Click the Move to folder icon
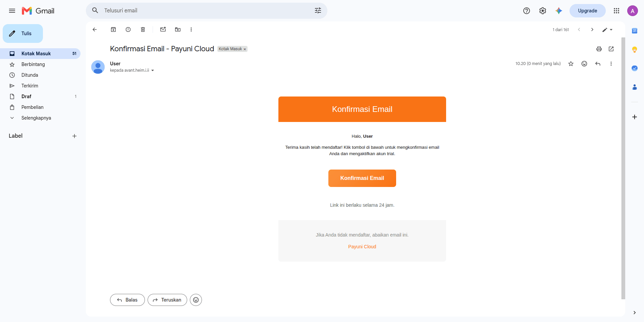 pos(178,29)
